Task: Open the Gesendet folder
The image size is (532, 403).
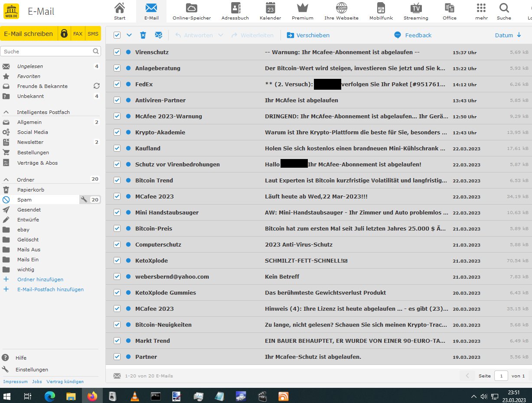Action: click(29, 210)
